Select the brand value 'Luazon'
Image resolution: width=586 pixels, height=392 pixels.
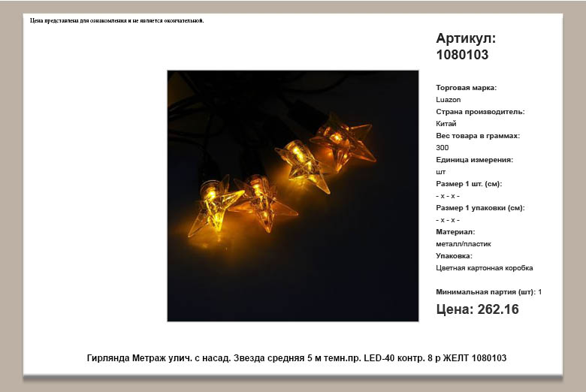448,100
